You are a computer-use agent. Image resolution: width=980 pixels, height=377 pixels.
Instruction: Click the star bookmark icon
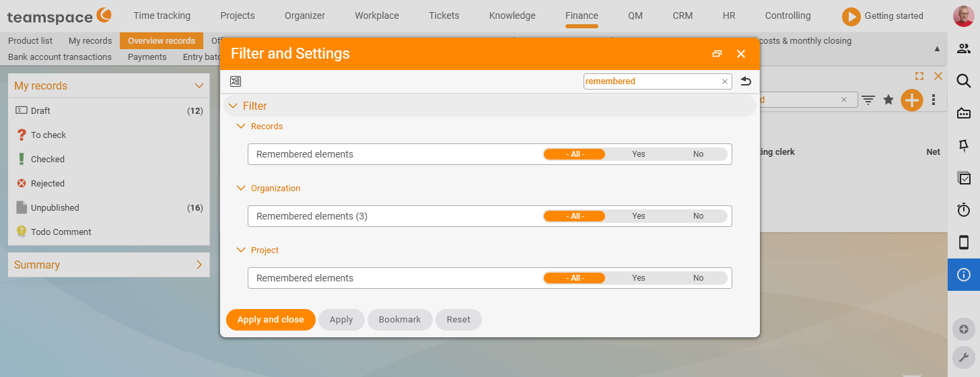888,100
